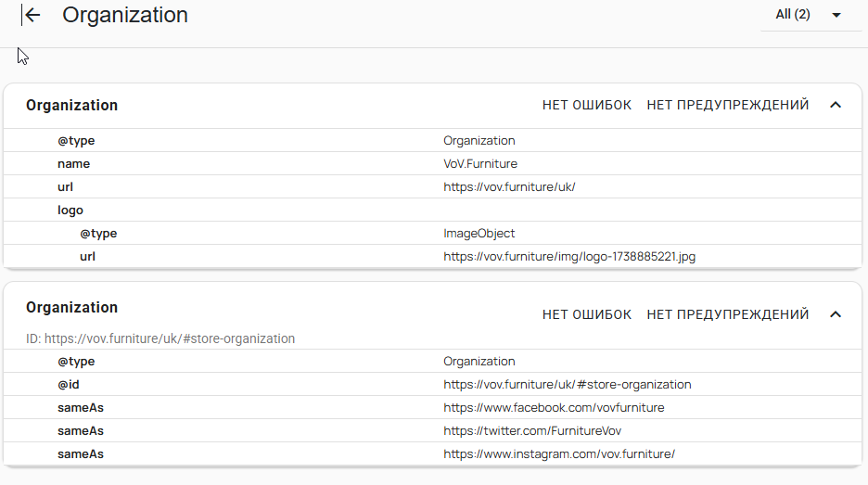This screenshot has height=485, width=868.
Task: Click the ID line under second Organization
Action: [160, 338]
